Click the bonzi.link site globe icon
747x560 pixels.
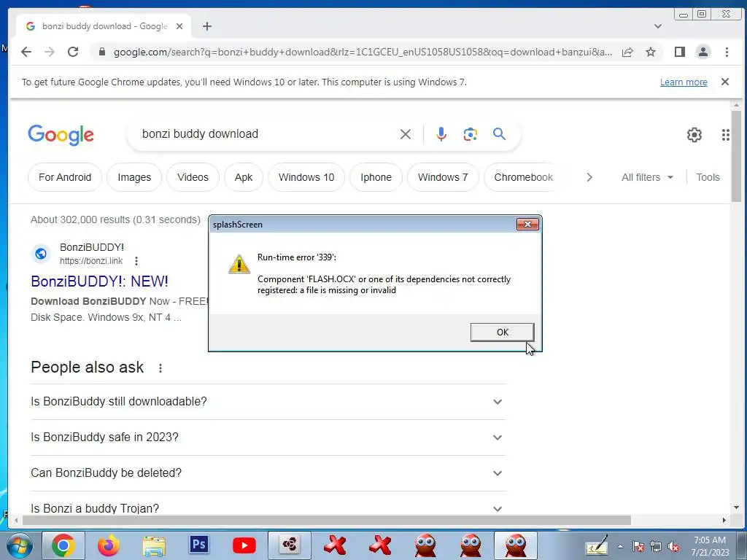(x=41, y=254)
